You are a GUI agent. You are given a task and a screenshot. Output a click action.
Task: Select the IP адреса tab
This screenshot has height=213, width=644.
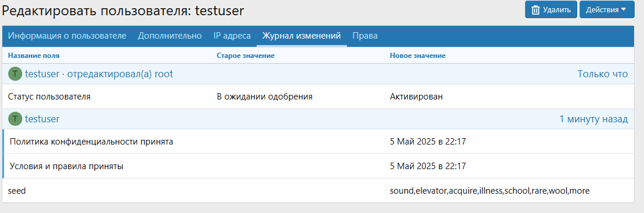click(x=232, y=36)
